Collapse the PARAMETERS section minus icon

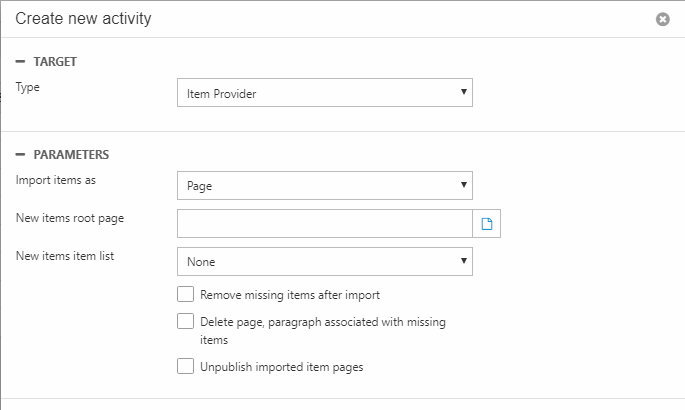[x=20, y=155]
